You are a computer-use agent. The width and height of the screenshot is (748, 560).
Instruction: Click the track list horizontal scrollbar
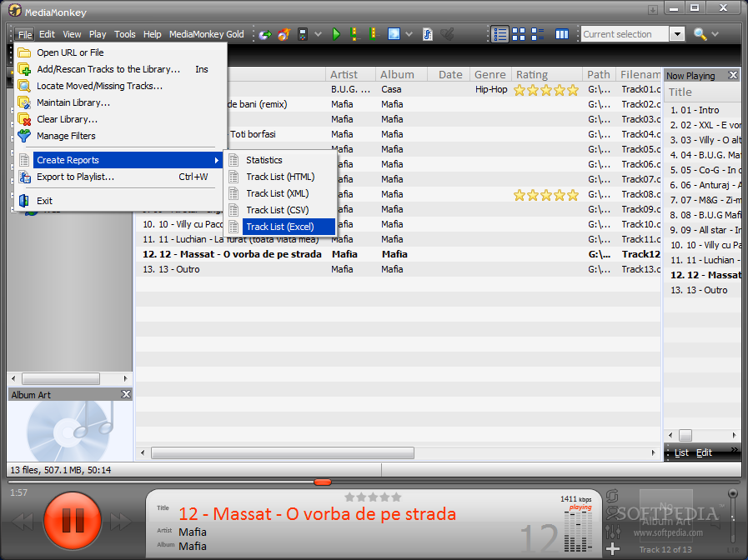tap(283, 452)
